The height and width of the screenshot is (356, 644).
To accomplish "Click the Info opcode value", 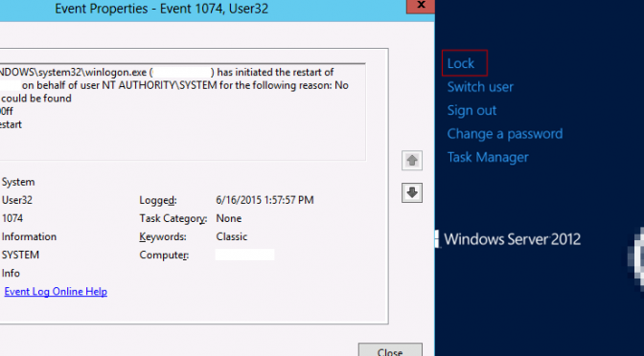I will point(11,273).
